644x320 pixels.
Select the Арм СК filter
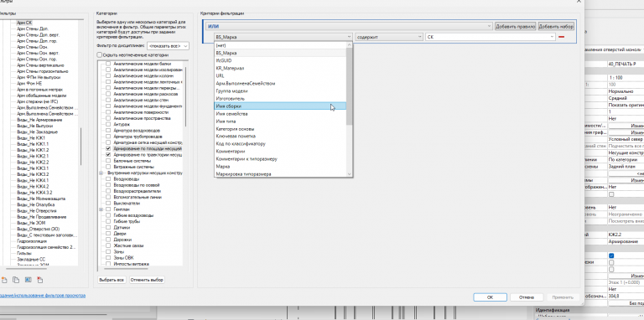[x=24, y=23]
